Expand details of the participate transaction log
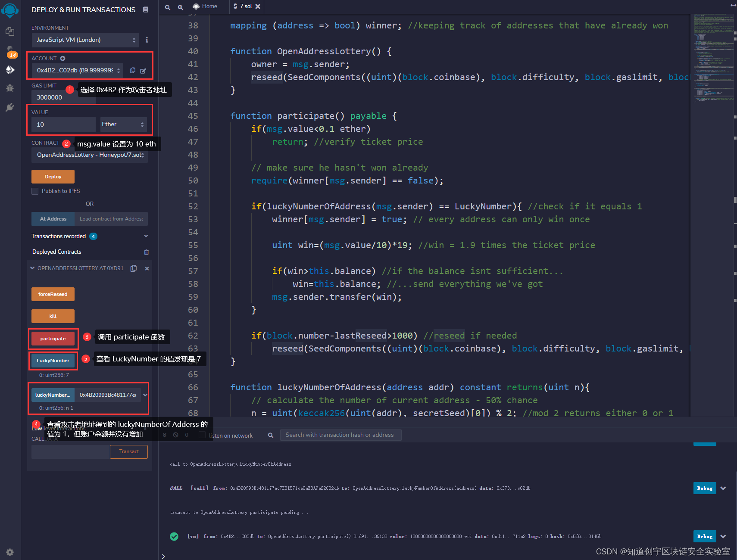Screen dimensions: 737x560 (723, 536)
